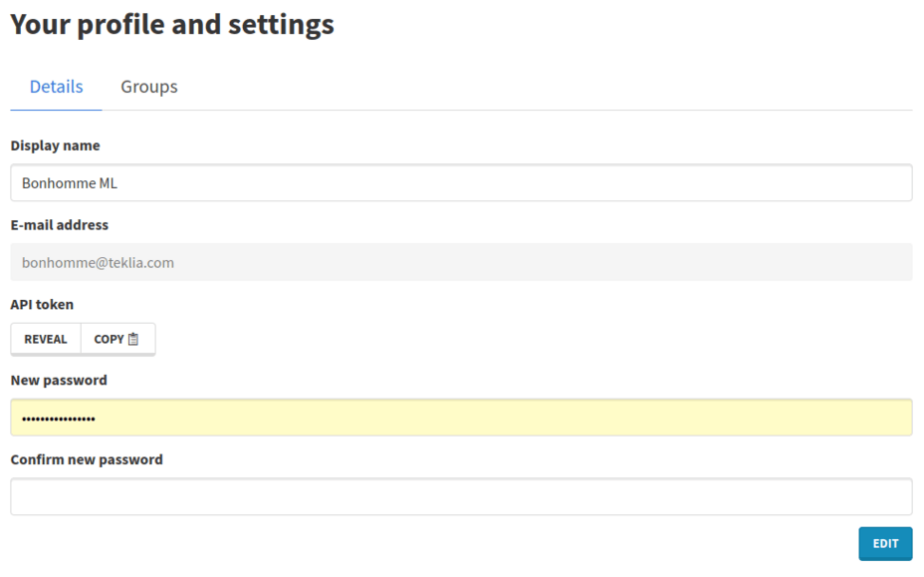Click the "Display name" label
The image size is (924, 577).
click(x=56, y=145)
